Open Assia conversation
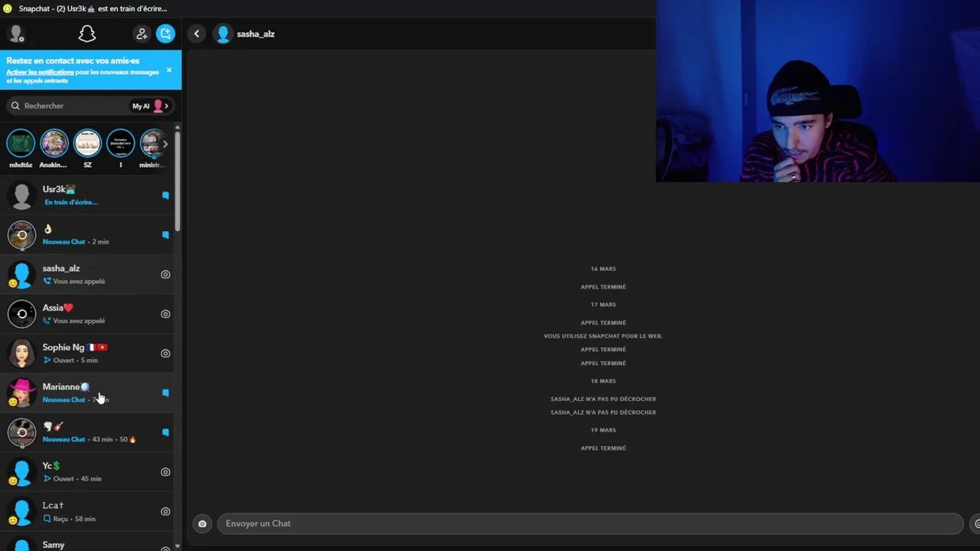The width and height of the screenshot is (980, 551). tap(87, 314)
